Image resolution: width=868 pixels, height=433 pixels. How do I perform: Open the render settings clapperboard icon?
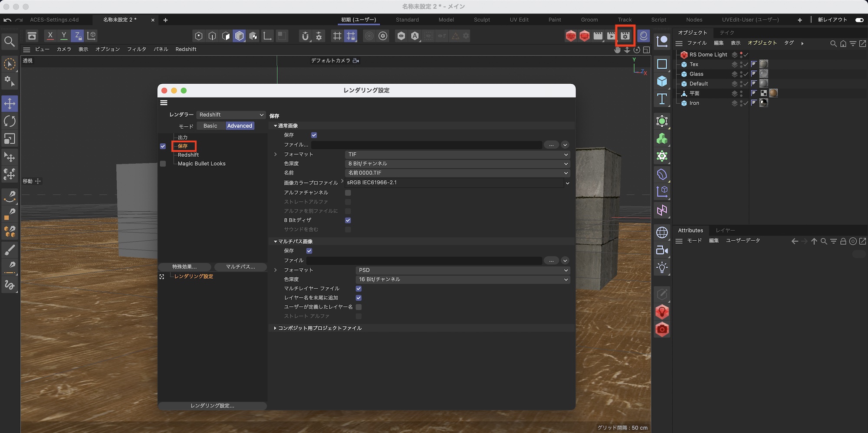click(625, 36)
